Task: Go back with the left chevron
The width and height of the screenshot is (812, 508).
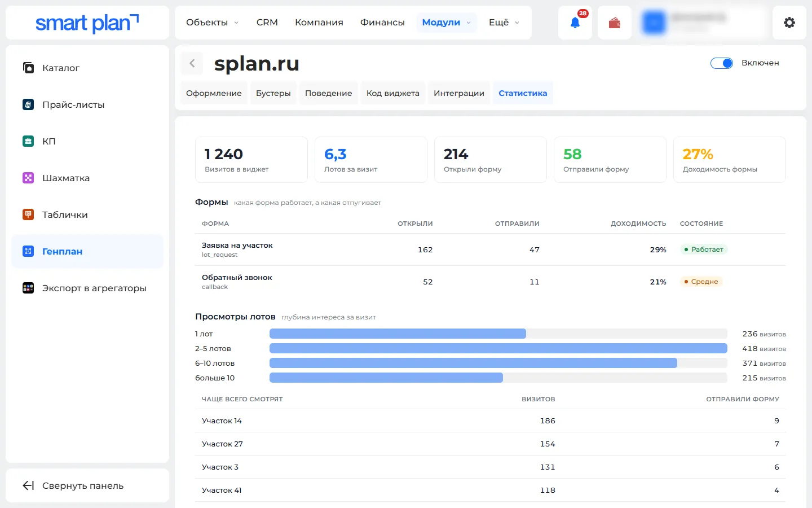Action: click(x=192, y=63)
